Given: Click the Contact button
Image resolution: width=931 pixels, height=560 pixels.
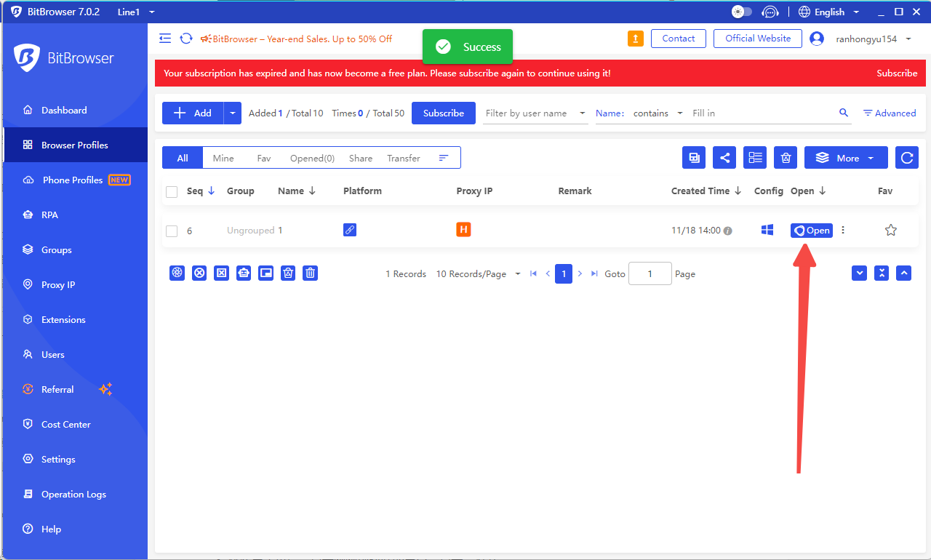Looking at the screenshot, I should click(x=679, y=39).
